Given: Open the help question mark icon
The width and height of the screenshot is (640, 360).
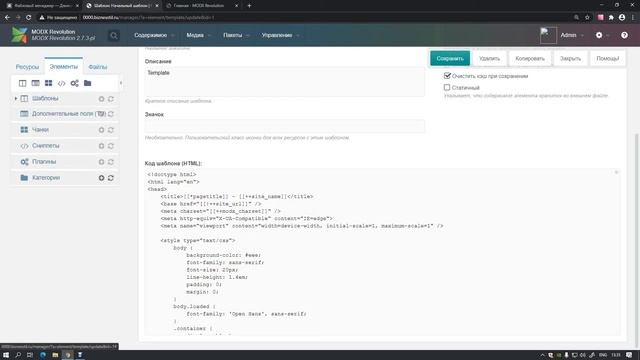Looking at the screenshot, I should [624, 36].
